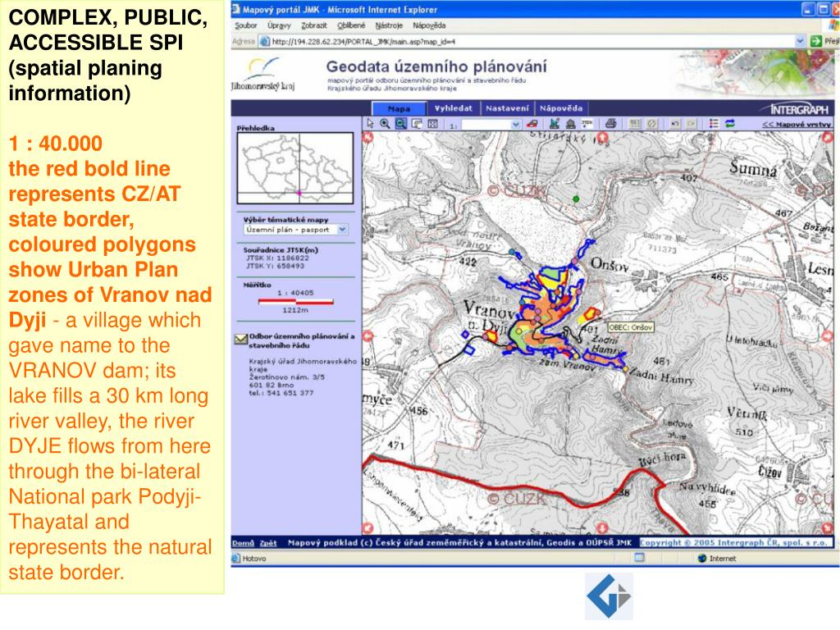
Task: Expand the browser address bar dropdown
Action: pos(800,41)
